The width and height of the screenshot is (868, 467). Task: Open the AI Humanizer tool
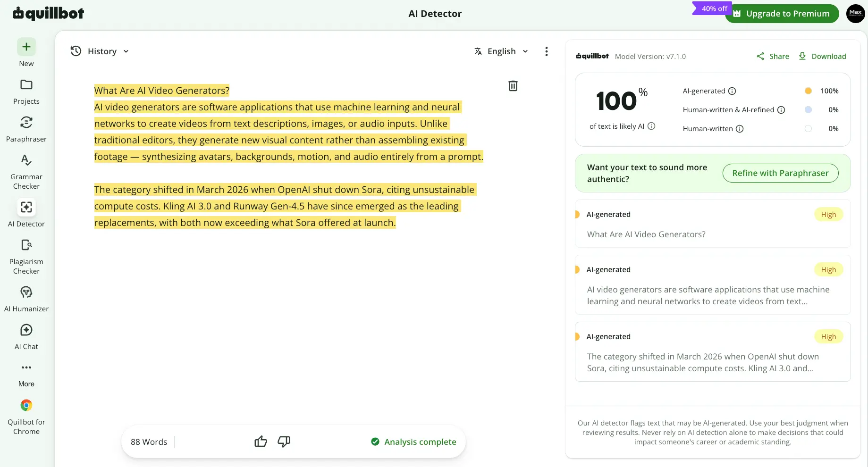coord(26,299)
